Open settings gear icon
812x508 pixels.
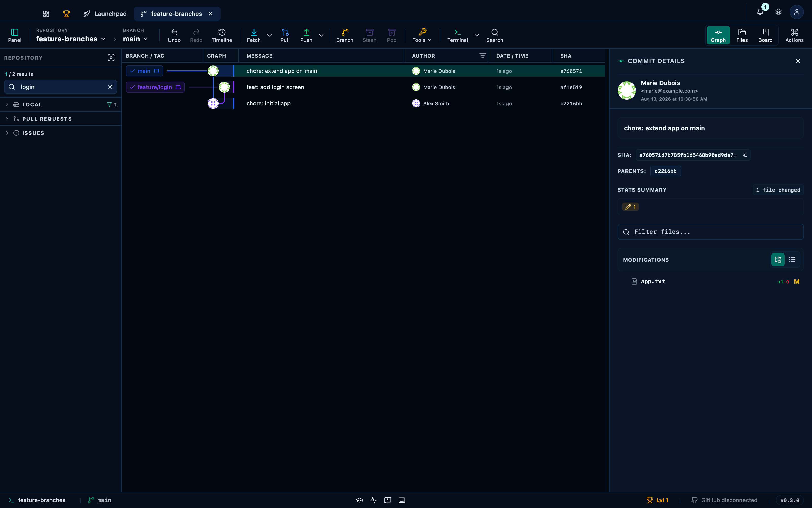point(779,12)
